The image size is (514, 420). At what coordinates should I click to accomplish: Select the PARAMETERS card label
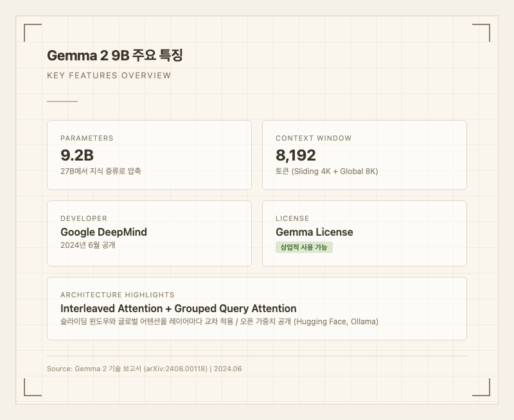click(87, 138)
